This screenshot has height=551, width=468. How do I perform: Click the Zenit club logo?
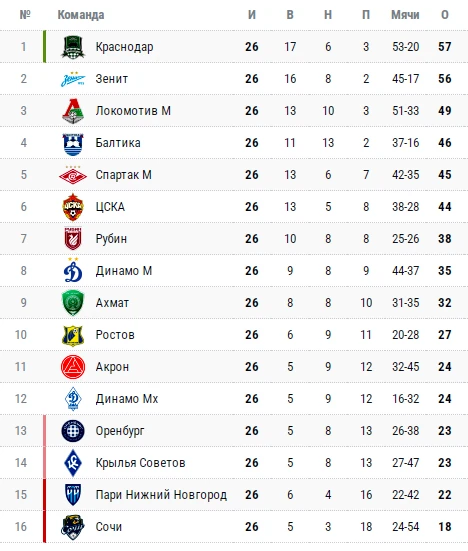(x=73, y=79)
